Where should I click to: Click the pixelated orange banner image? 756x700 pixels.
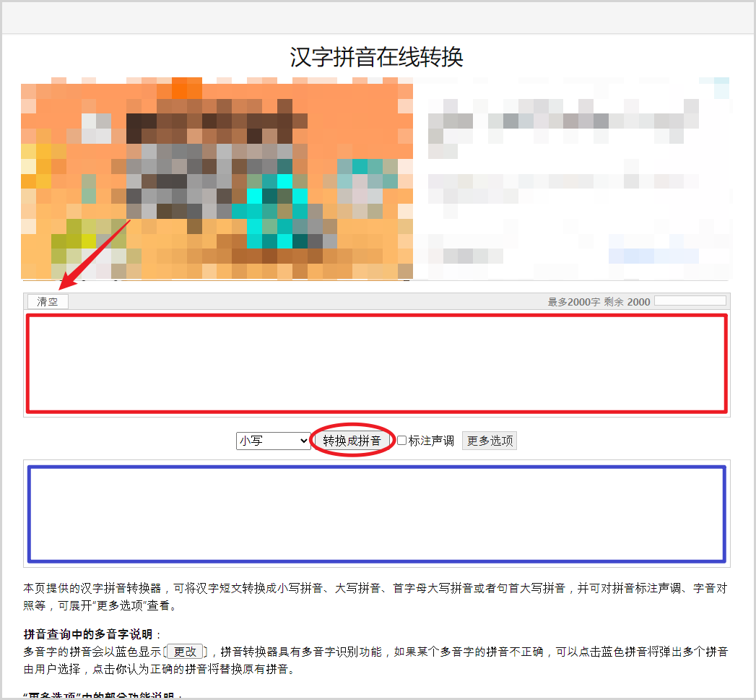point(217,178)
